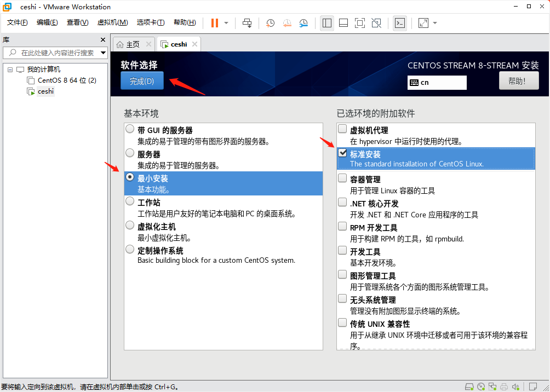Select CentOS 8 64 位 (2) in library
The width and height of the screenshot is (550, 392).
pyautogui.click(x=67, y=80)
